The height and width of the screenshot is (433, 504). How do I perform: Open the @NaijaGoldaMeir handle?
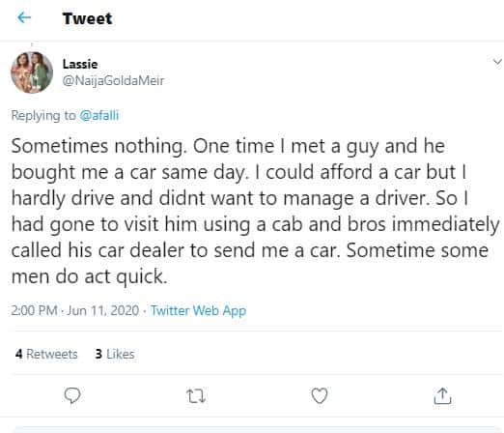[113, 80]
